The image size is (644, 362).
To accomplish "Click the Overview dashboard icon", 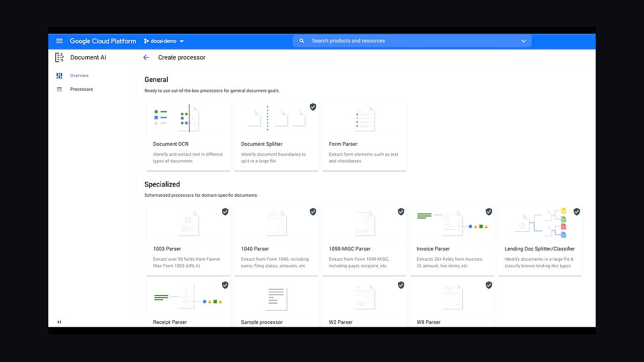I will pos(60,76).
